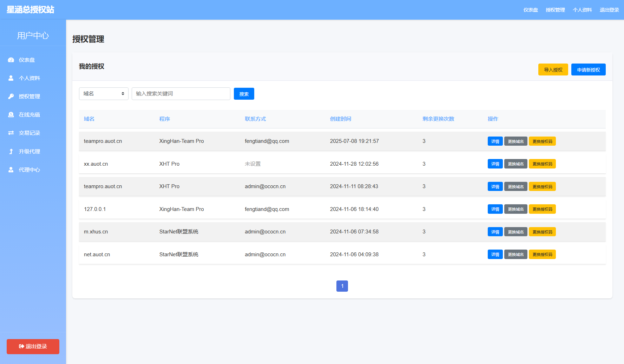Click the key icon for 授权管理
Screen dimensions: 624x364
(x=11, y=97)
